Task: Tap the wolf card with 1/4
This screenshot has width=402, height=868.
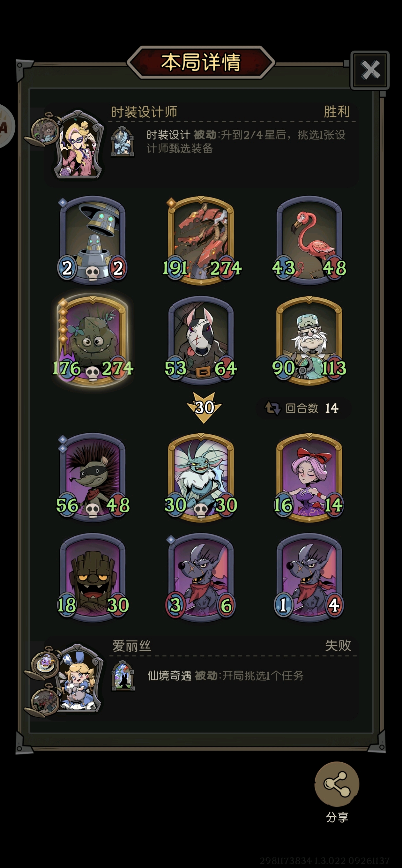Action: click(309, 577)
